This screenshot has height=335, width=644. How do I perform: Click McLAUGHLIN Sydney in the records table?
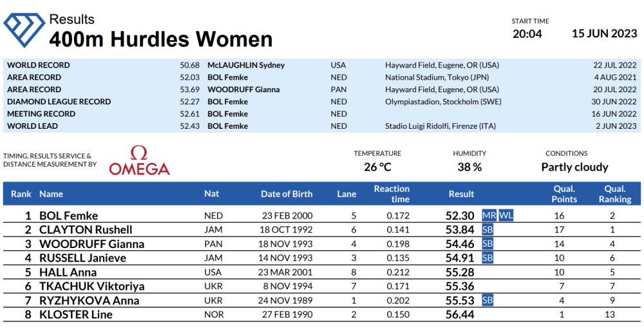point(246,65)
